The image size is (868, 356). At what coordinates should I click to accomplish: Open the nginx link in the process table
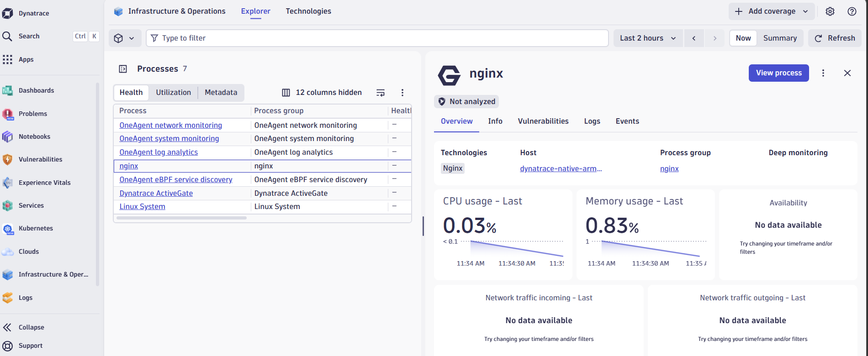click(x=129, y=166)
